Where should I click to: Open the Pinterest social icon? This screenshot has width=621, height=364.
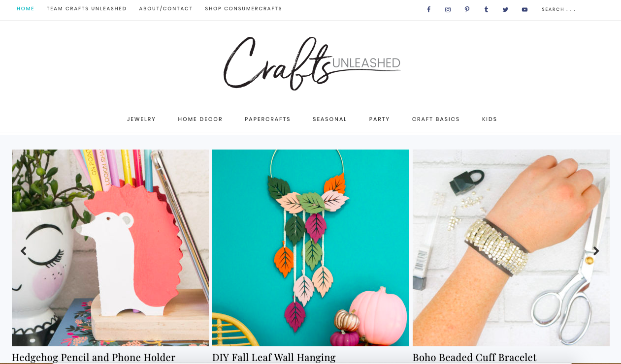point(467,9)
